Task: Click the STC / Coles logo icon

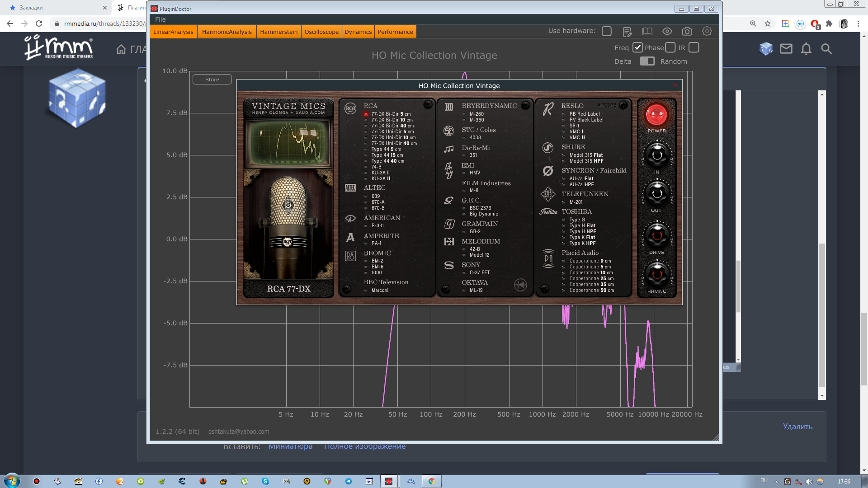Action: click(x=449, y=131)
